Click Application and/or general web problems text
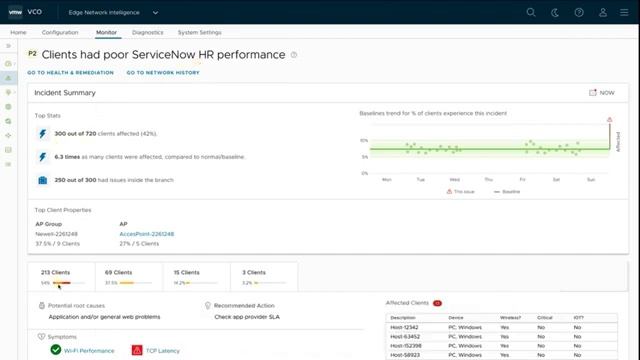 coord(104,317)
